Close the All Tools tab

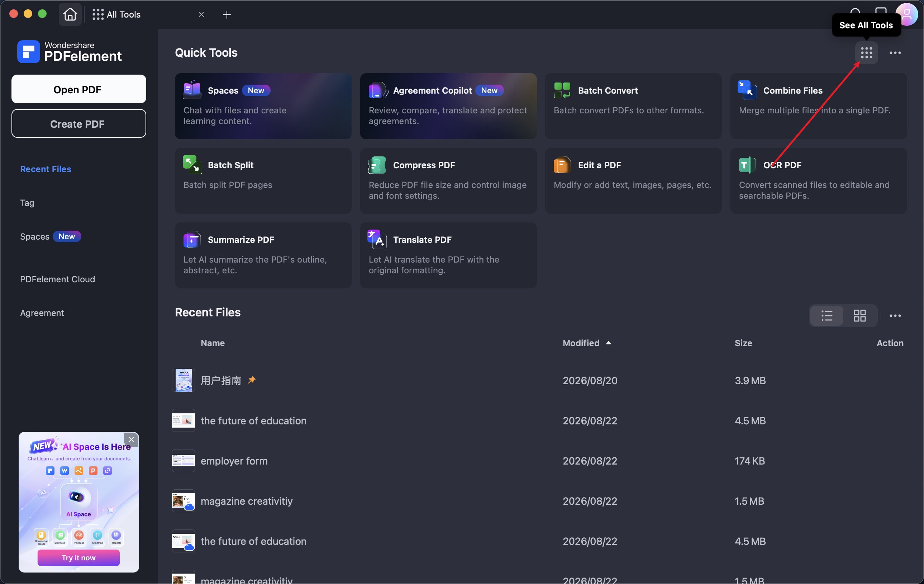tap(201, 15)
